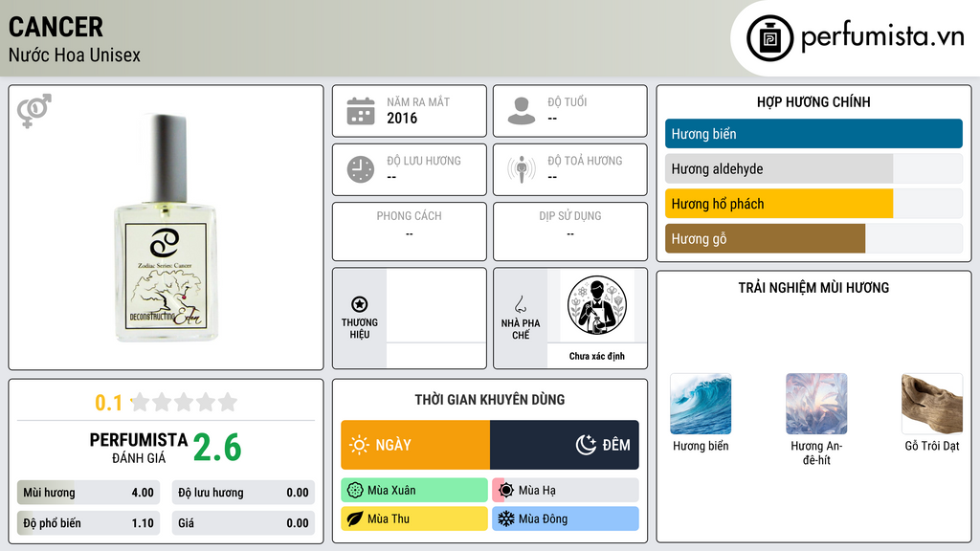Image resolution: width=980 pixels, height=551 pixels.
Task: Click the Thời gian khuyên dùng heading
Action: 490,400
